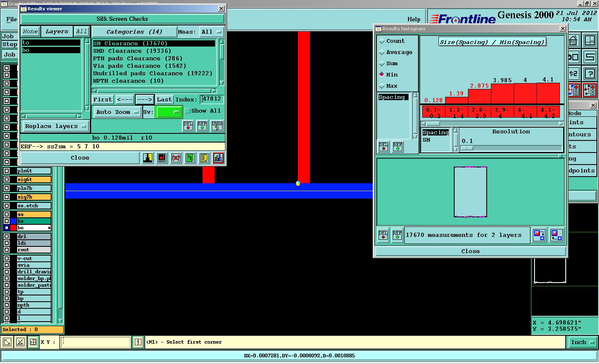Open the Meas: All dropdown
This screenshot has height=364, width=599.
212,32
